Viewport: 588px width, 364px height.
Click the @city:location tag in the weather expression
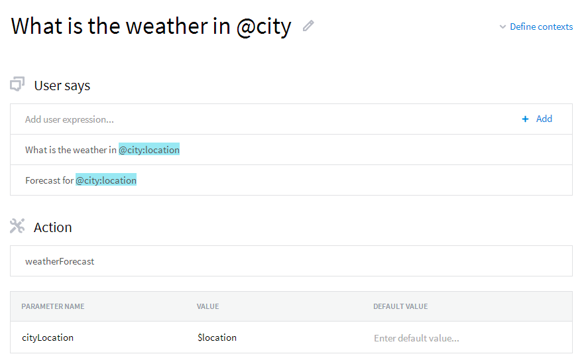[149, 150]
